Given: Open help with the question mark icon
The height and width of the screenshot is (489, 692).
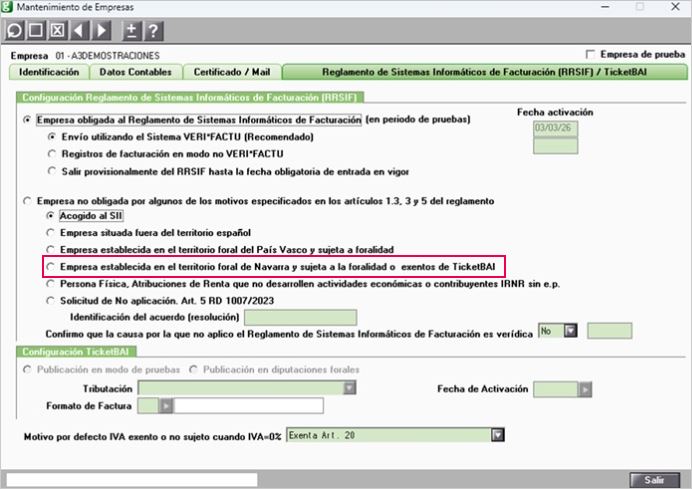Looking at the screenshot, I should [x=153, y=31].
